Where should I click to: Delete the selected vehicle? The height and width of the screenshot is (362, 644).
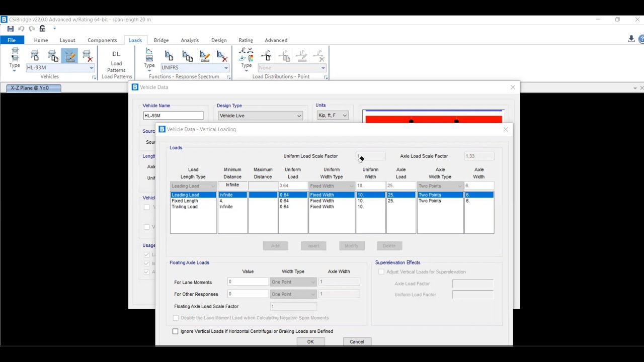click(x=87, y=55)
